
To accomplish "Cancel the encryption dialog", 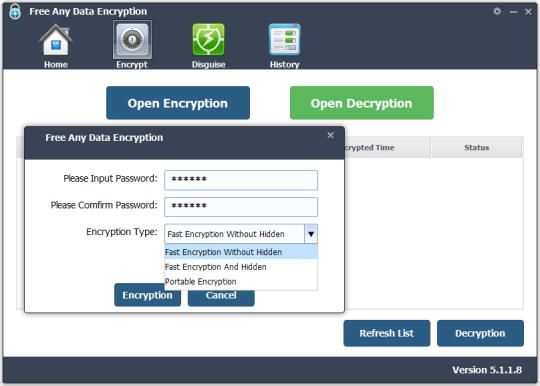I will pos(221,298).
